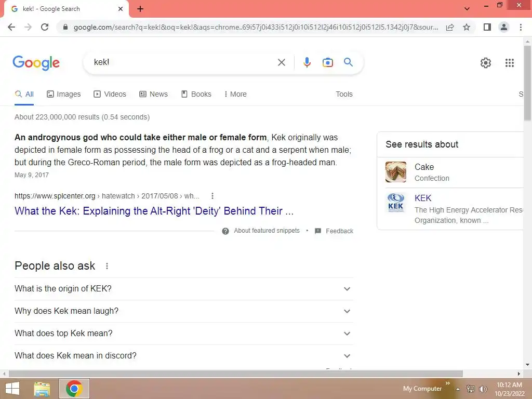The height and width of the screenshot is (399, 532).
Task: Search by image with camera icon
Action: pos(327,62)
